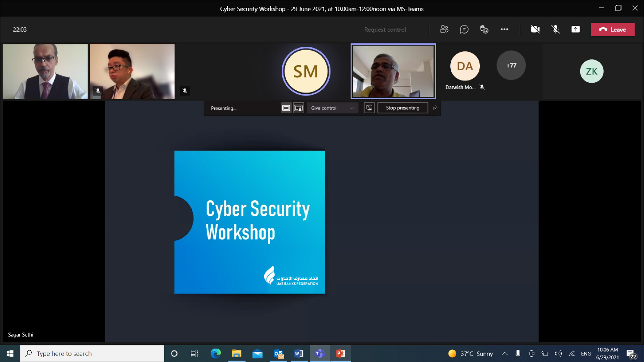This screenshot has height=362, width=644.
Task: Click the Windows search box
Action: tap(92, 354)
